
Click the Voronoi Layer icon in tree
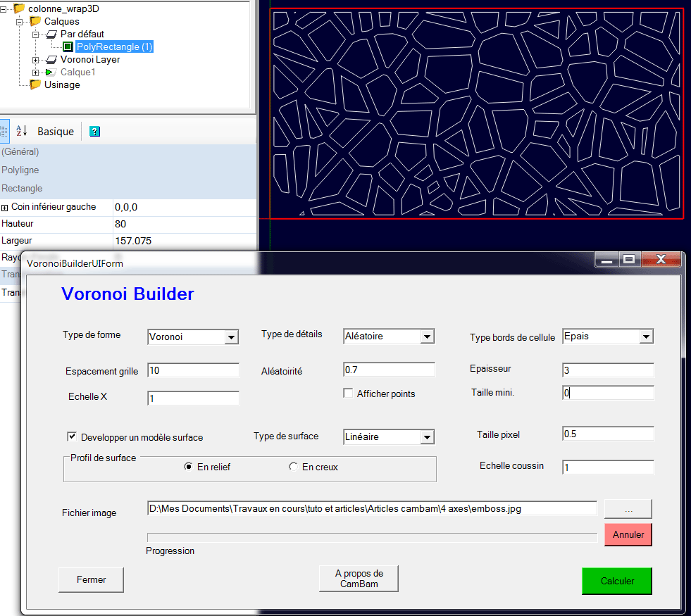pyautogui.click(x=51, y=60)
